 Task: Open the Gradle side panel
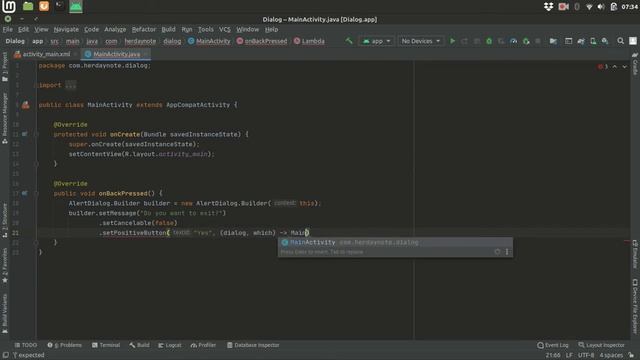click(635, 64)
